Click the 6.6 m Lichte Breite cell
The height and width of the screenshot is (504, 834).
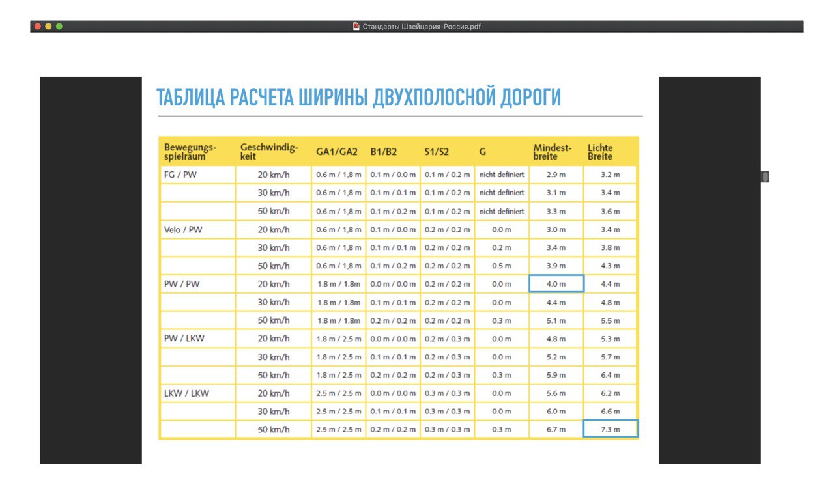pyautogui.click(x=611, y=412)
